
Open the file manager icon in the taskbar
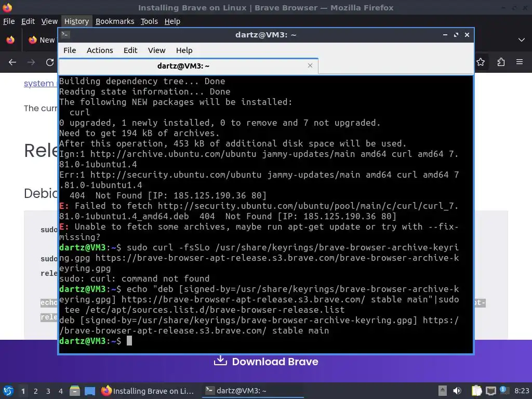(75, 391)
